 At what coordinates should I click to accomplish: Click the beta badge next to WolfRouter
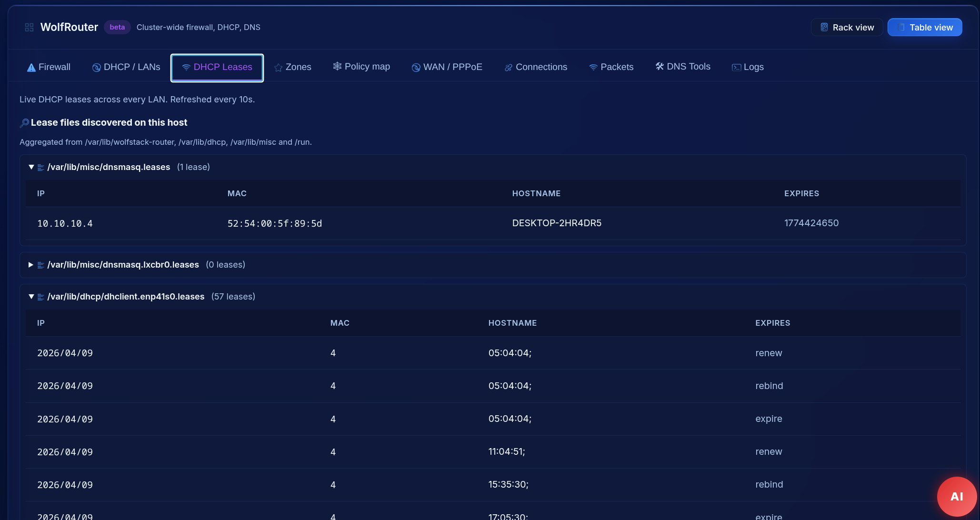coord(117,27)
